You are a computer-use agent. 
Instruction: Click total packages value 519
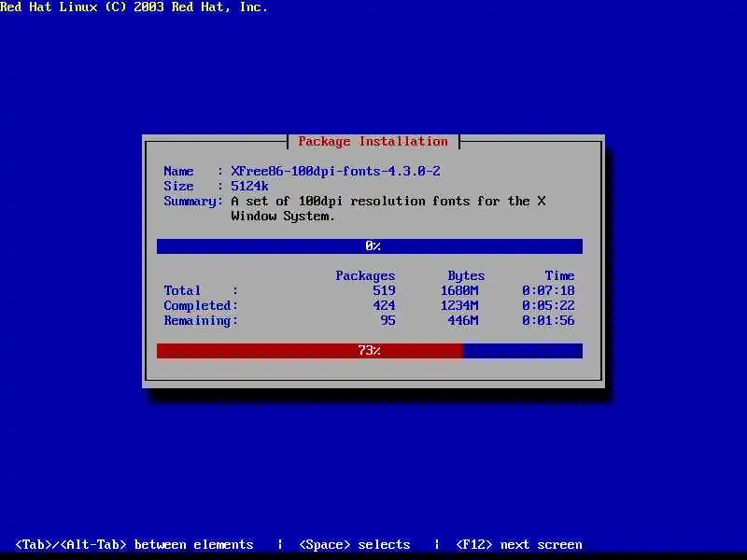pos(384,290)
